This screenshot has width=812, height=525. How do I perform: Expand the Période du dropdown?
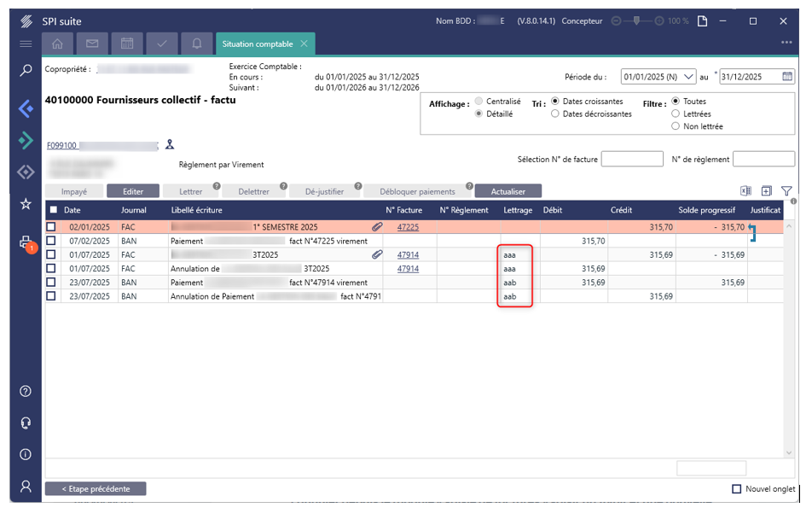pyautogui.click(x=689, y=77)
